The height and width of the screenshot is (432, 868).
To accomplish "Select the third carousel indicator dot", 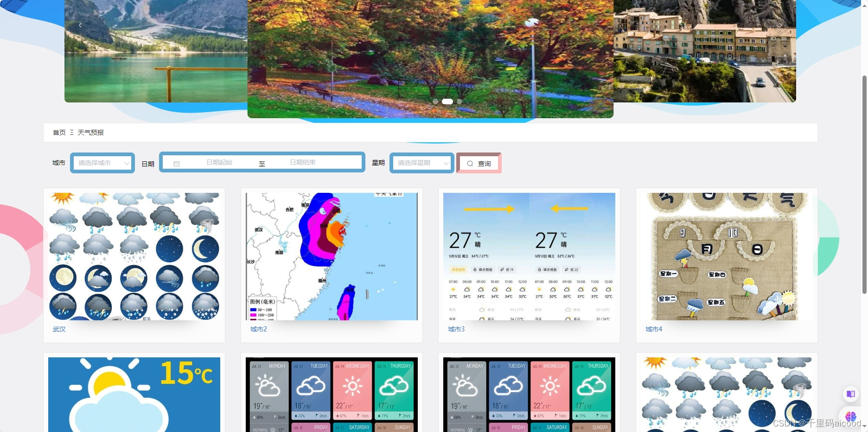I will 460,102.
